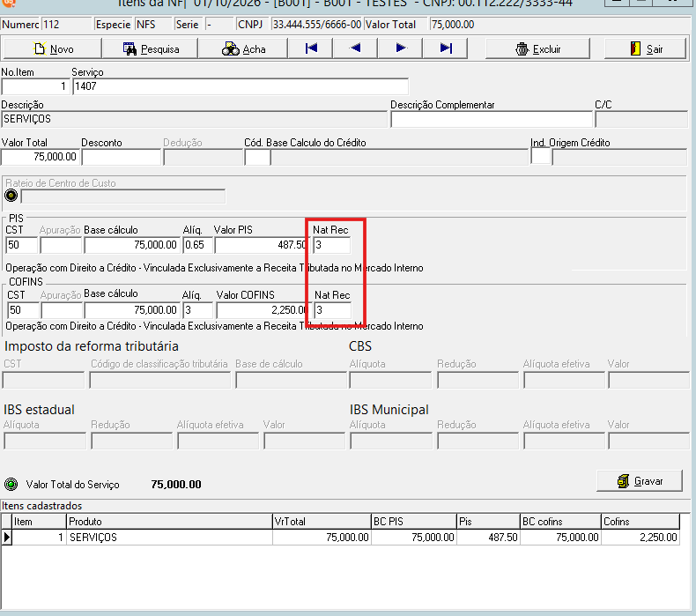This screenshot has width=696, height=616.
Task: Click IBS Municipal Valor field
Action: click(648, 442)
